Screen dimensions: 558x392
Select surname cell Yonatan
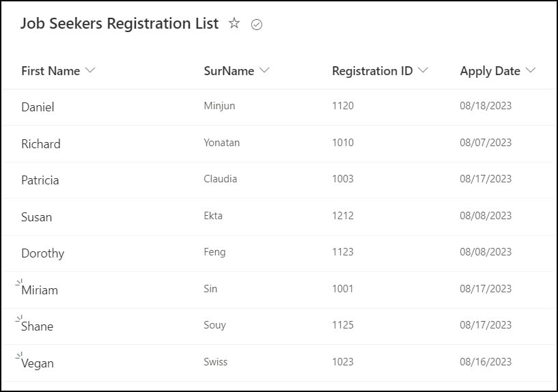pos(222,143)
